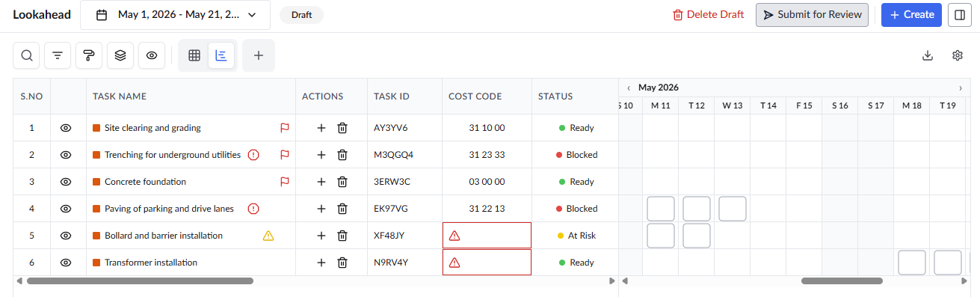Screen dimensions: 980x297
Task: Add subtask with plus on Site clearing row
Action: 321,128
